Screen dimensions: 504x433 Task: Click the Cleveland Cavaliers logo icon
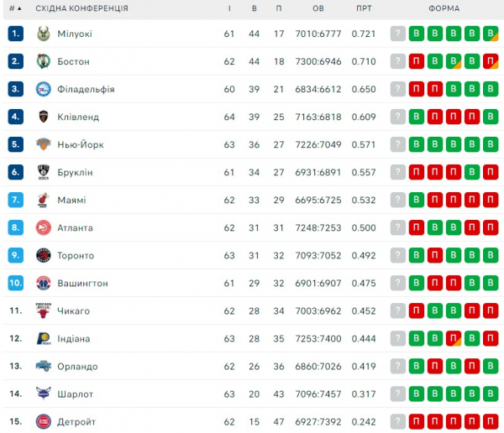point(44,117)
